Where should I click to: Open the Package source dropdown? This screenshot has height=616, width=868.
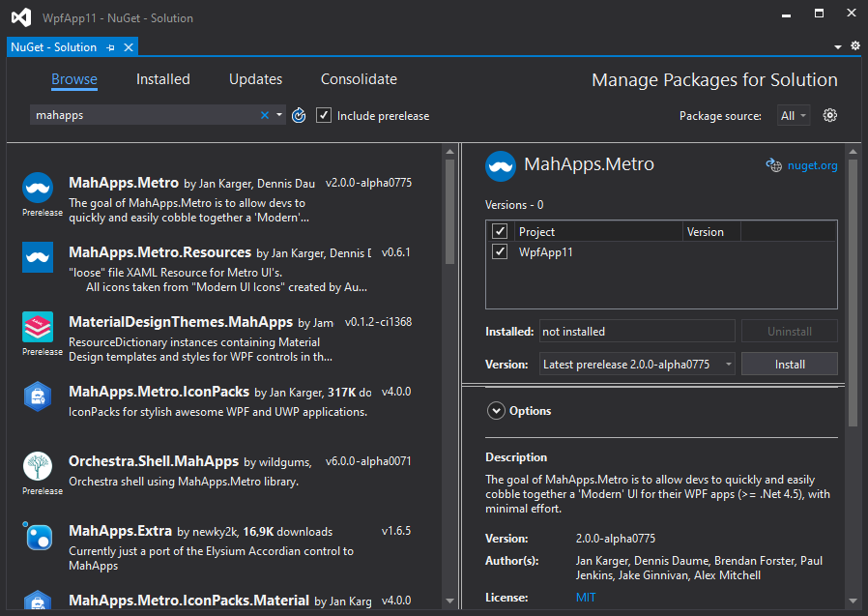(794, 115)
